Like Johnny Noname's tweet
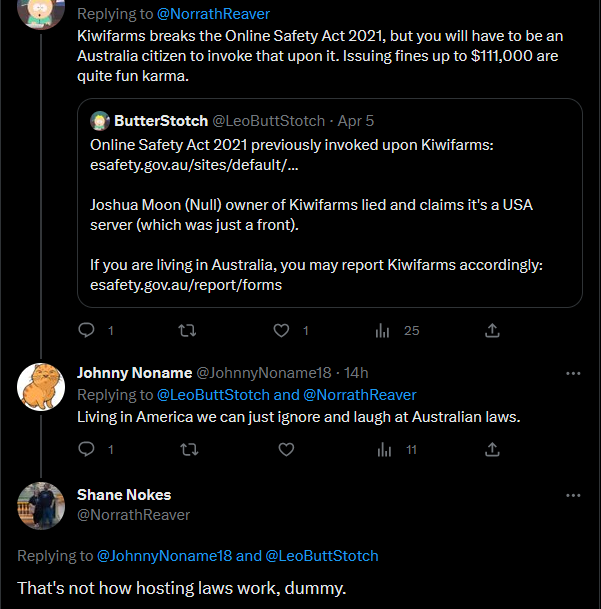This screenshot has height=609, width=601. pos(286,450)
